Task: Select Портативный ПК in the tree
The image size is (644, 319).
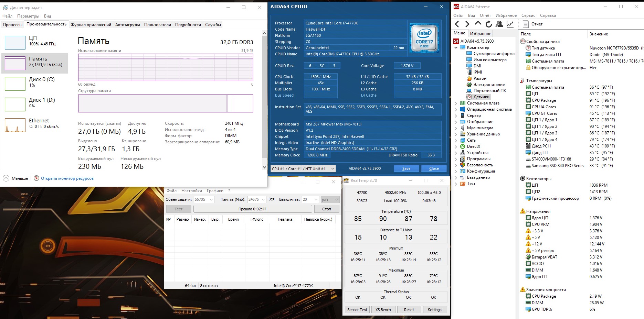Action: point(486,91)
